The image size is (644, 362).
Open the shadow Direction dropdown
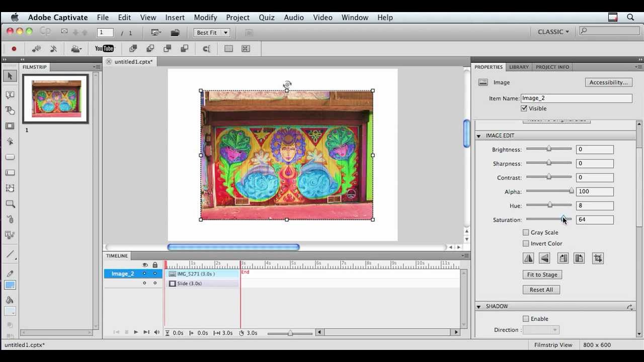[541, 330]
